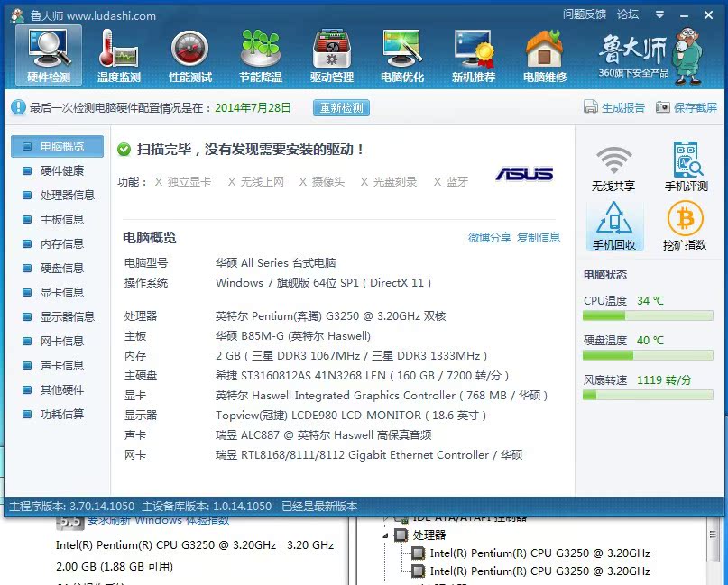Image resolution: width=728 pixels, height=585 pixels.
Task: Open the 节能降温 energy saving tool
Action: click(x=261, y=55)
